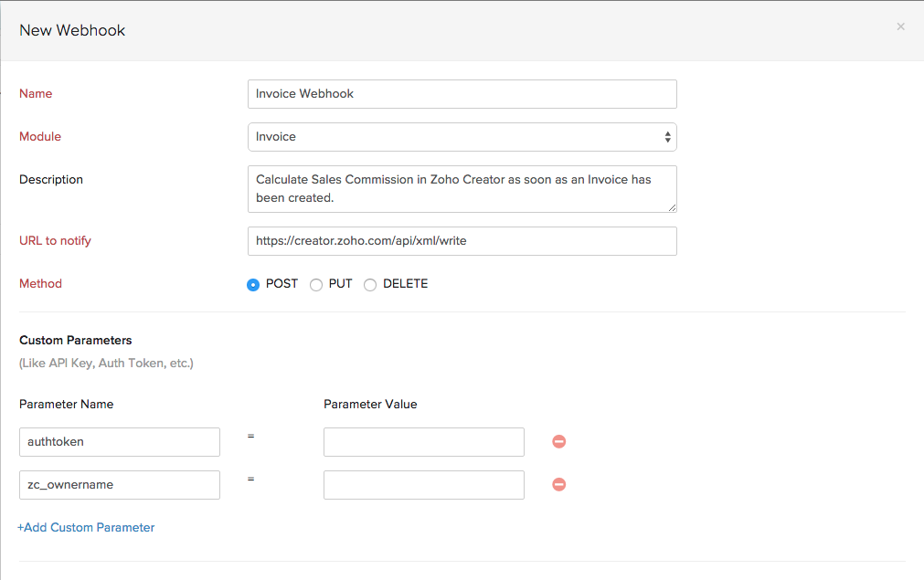Select the authtoken parameter name field
924x580 pixels.
pos(119,441)
